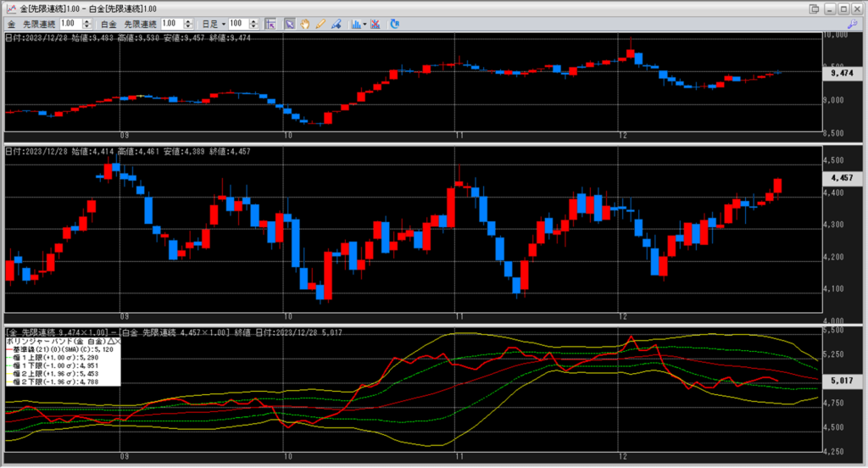The height and width of the screenshot is (468, 868).
Task: Activate the hand pan tool
Action: (x=304, y=24)
